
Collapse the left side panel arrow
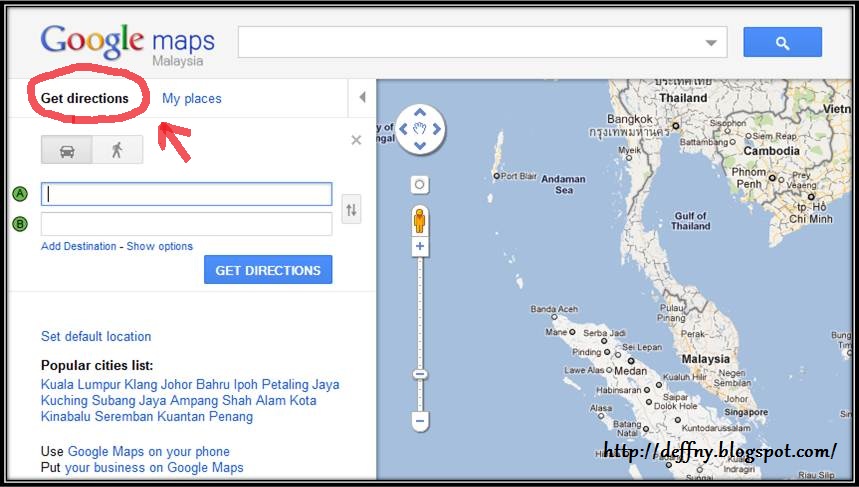362,98
